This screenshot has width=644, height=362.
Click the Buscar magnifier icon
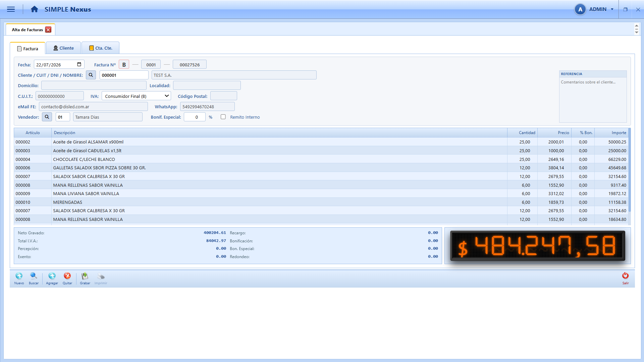(34, 276)
